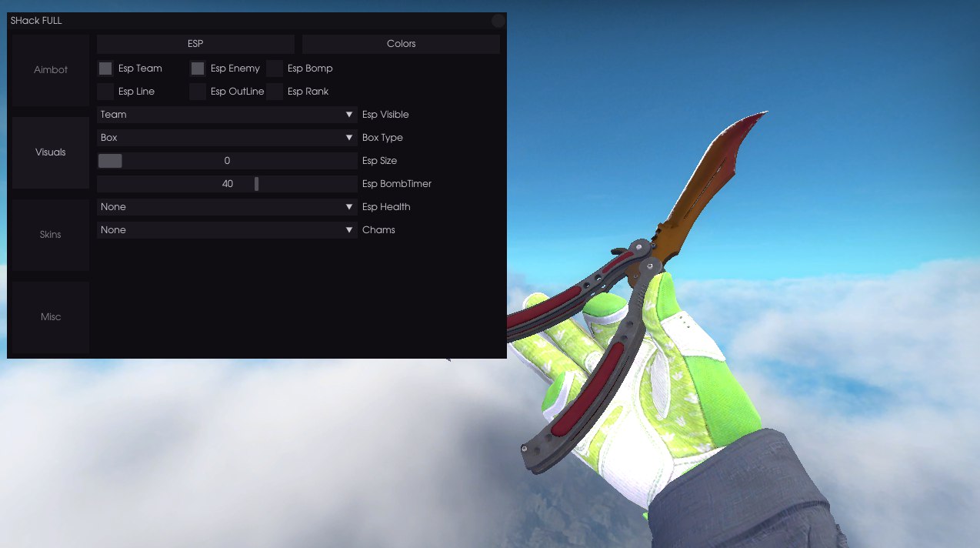980x548 pixels.
Task: Open the Skins section
Action: 51,235
